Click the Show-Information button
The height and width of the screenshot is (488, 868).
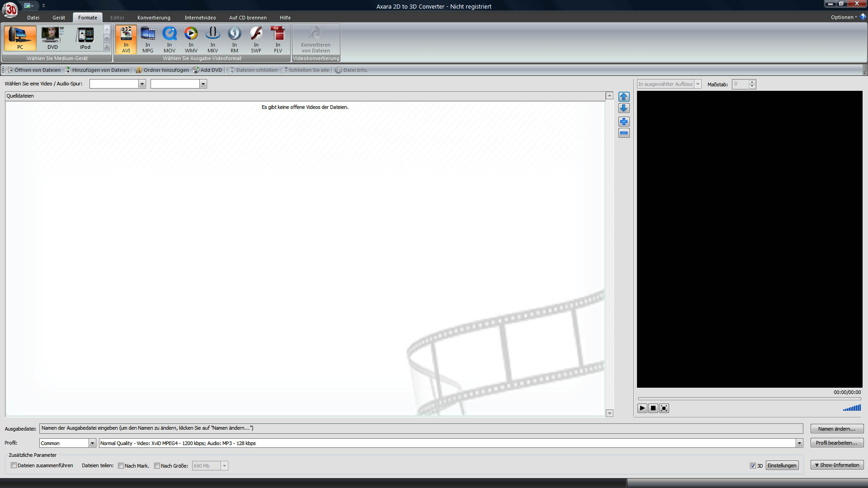coord(837,465)
